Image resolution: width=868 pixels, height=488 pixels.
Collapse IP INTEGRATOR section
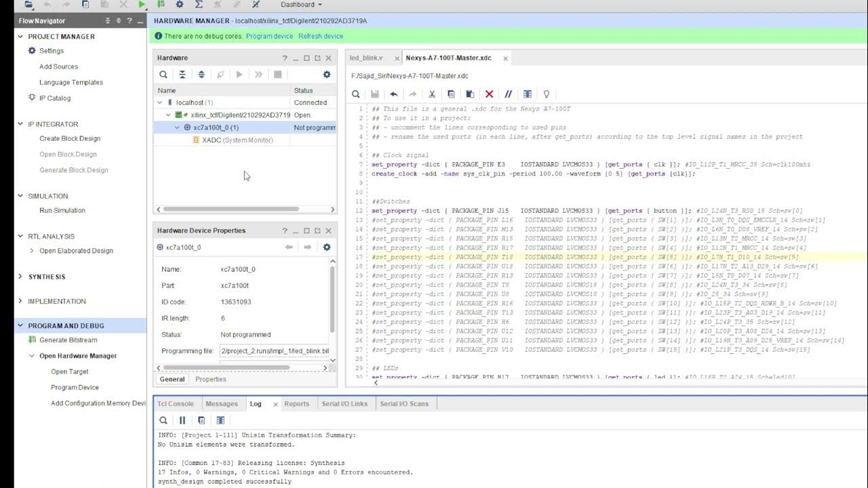coord(20,124)
